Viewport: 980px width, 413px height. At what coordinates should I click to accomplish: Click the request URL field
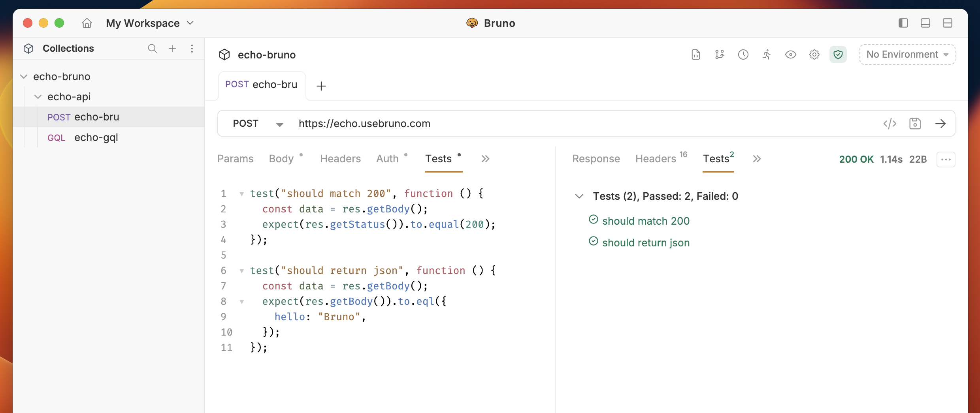474,123
